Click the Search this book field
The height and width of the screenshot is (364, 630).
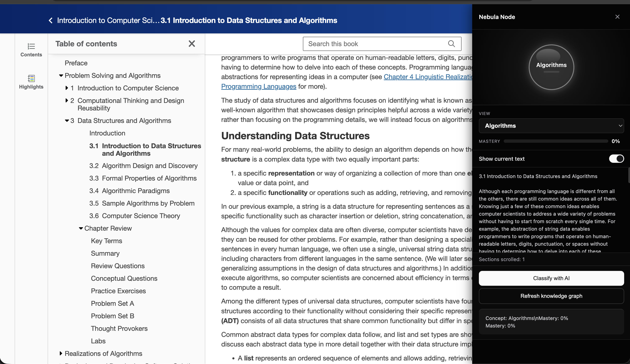[x=375, y=44]
